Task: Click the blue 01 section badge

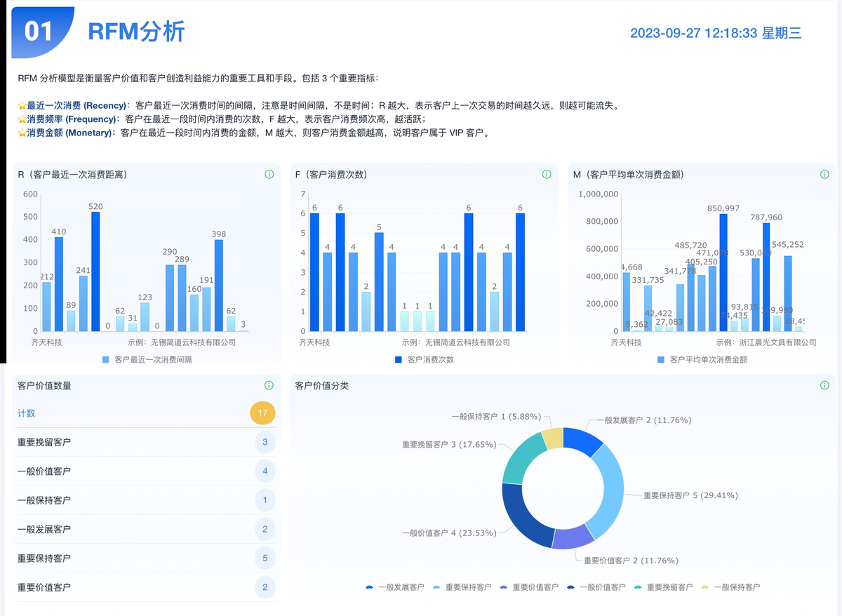Action: click(39, 32)
